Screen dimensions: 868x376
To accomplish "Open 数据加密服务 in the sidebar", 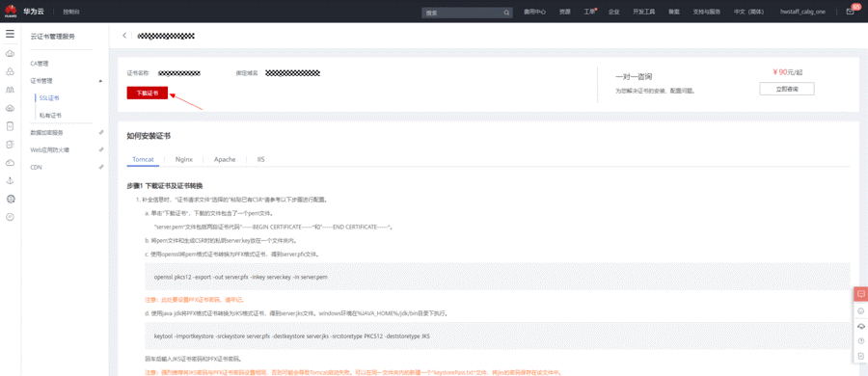I will point(46,132).
